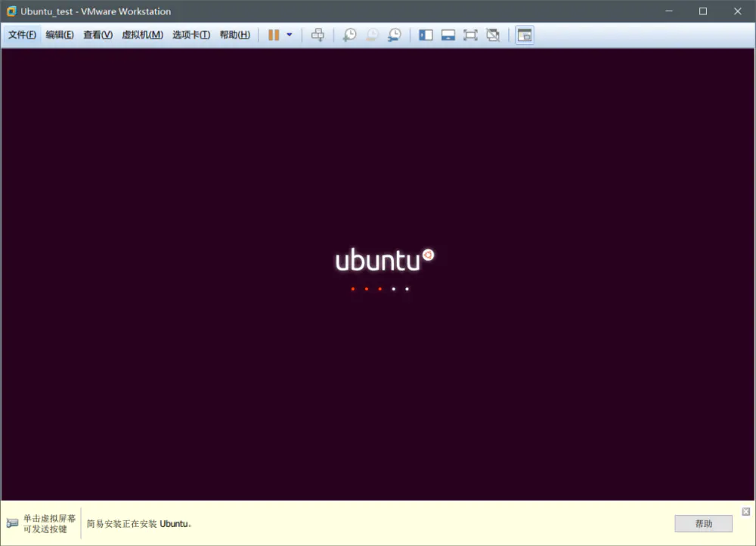The image size is (756, 546).
Task: Click the 帮助 button in the info bar
Action: [x=703, y=523]
